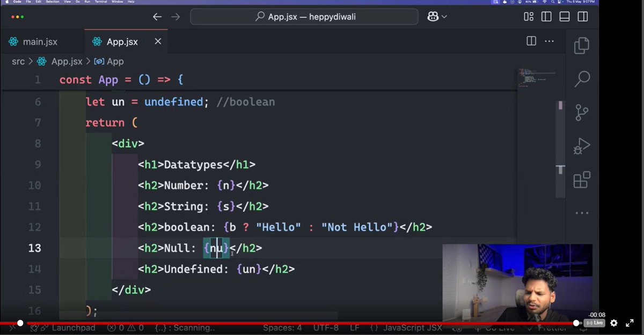This screenshot has width=644, height=335.
Task: Click the warnings count icon in status bar
Action: pyautogui.click(x=132, y=327)
